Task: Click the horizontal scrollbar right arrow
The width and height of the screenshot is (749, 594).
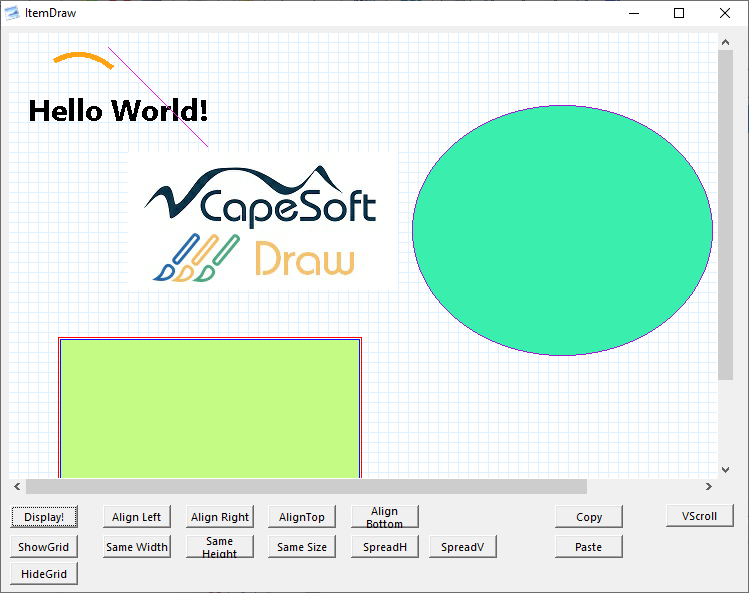Action: point(709,487)
